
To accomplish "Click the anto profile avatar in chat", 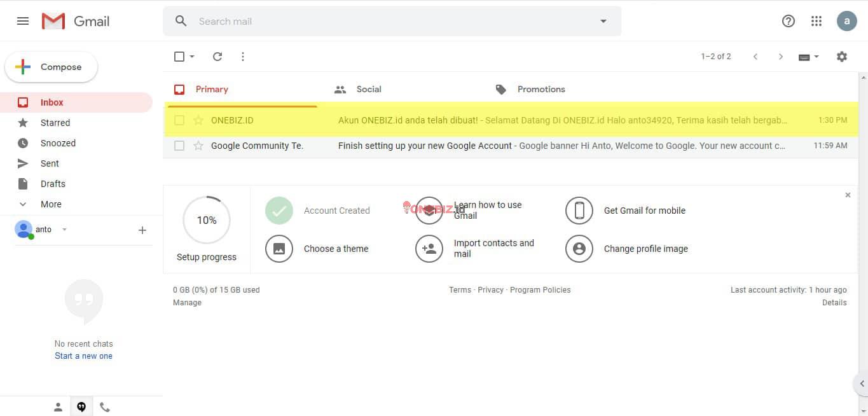I will (24, 229).
